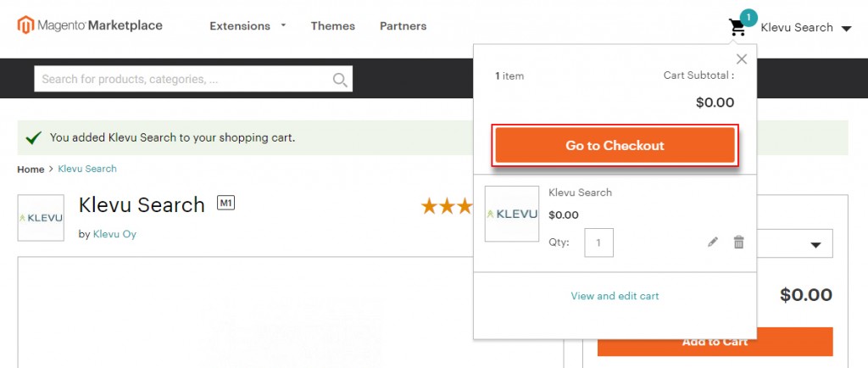Viewport: 868px width, 368px height.
Task: Click the Magento Marketplace logo
Action: click(x=90, y=26)
